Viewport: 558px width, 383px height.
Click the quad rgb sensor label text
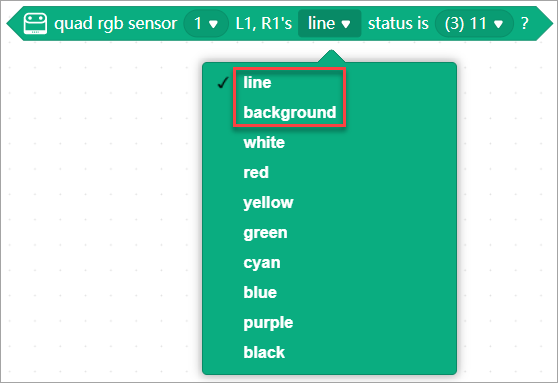pyautogui.click(x=115, y=23)
